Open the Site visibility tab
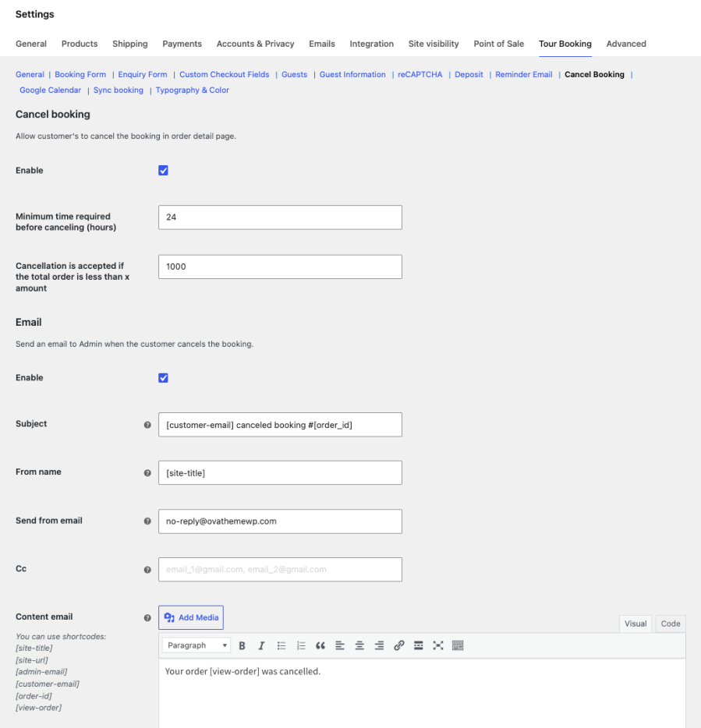 [x=434, y=44]
